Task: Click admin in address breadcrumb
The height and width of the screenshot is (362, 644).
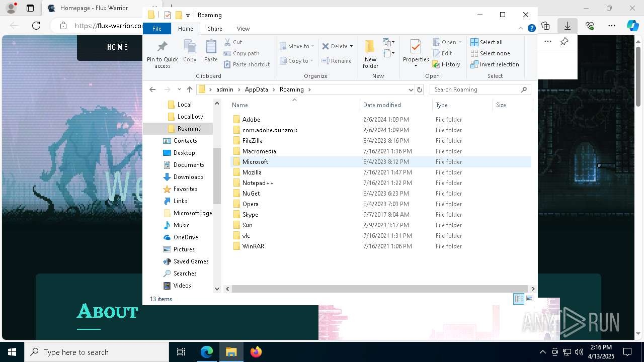Action: 225,89
